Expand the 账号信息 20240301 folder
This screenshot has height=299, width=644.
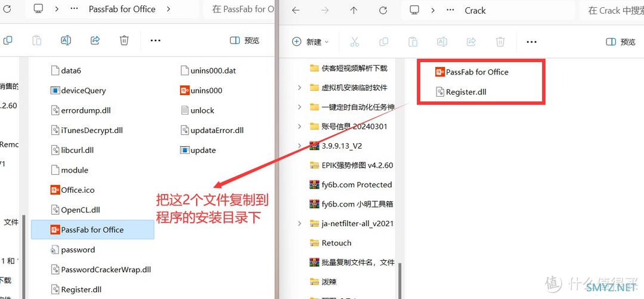tap(299, 127)
